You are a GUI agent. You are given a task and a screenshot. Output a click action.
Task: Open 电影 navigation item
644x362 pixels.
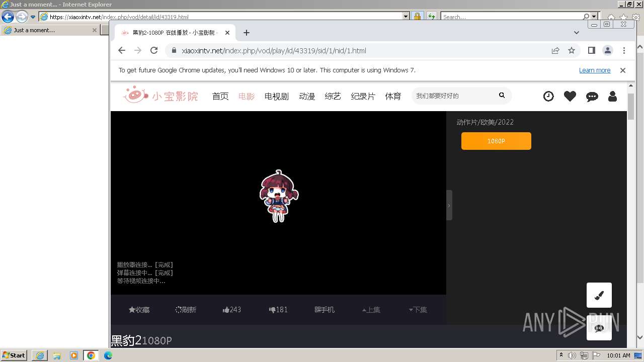[247, 96]
